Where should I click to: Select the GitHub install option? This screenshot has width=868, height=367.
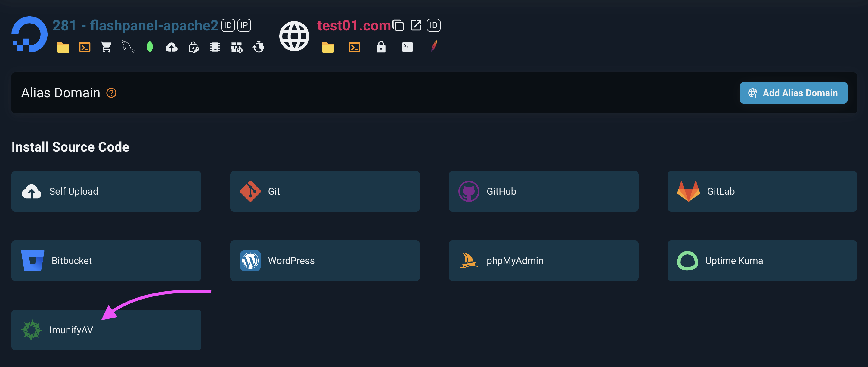[544, 191]
